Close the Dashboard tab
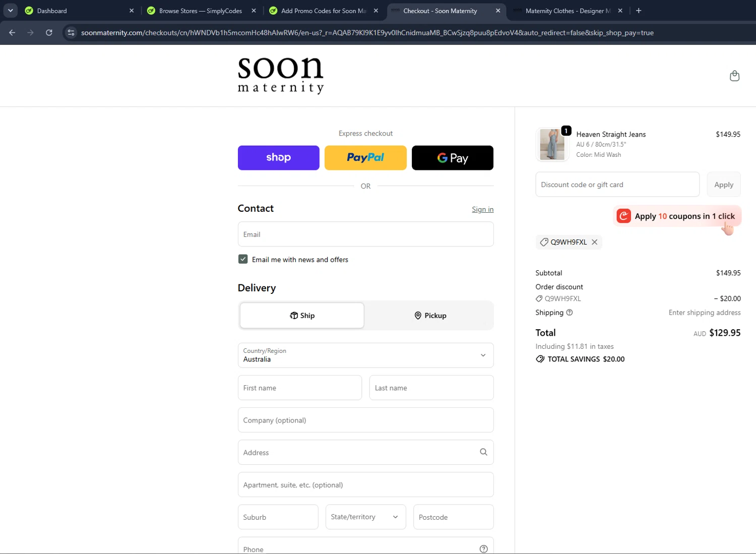This screenshot has width=756, height=554. point(132,11)
